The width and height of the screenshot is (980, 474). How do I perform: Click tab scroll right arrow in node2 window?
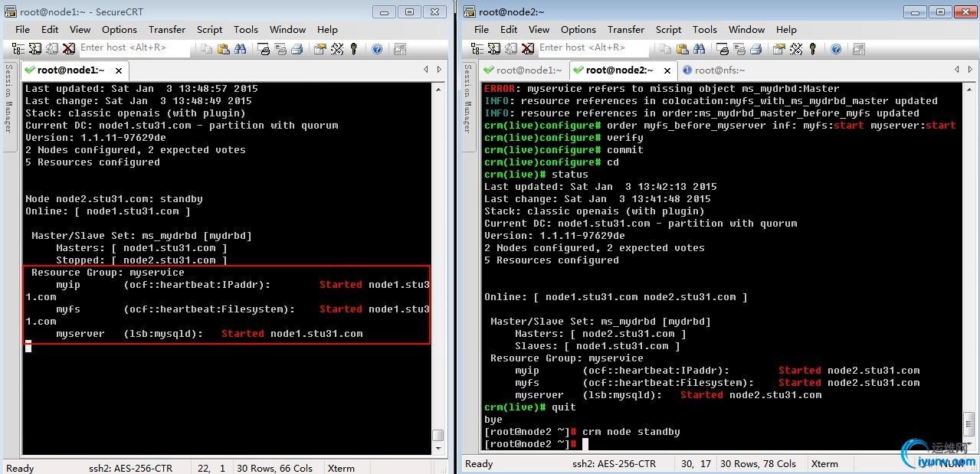[969, 70]
